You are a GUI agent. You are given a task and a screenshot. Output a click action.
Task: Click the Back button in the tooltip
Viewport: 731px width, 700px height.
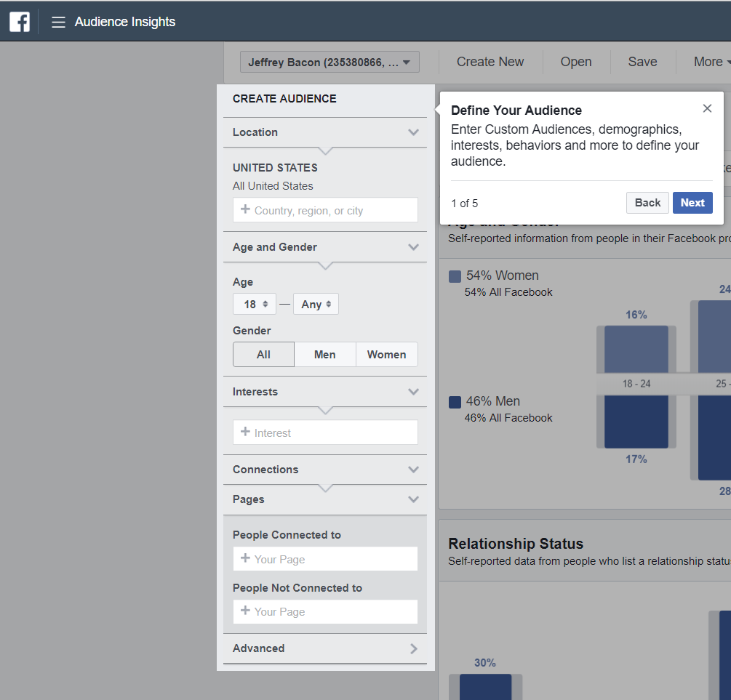coord(647,203)
